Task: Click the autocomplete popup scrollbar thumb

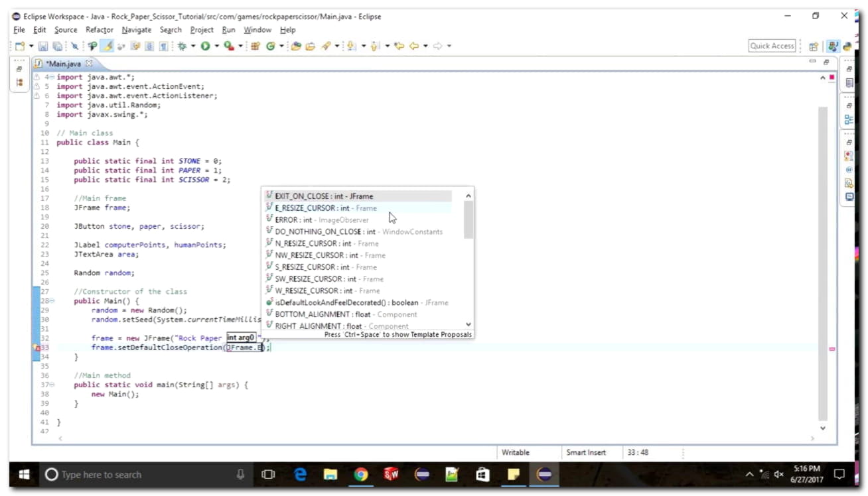Action: tap(469, 219)
